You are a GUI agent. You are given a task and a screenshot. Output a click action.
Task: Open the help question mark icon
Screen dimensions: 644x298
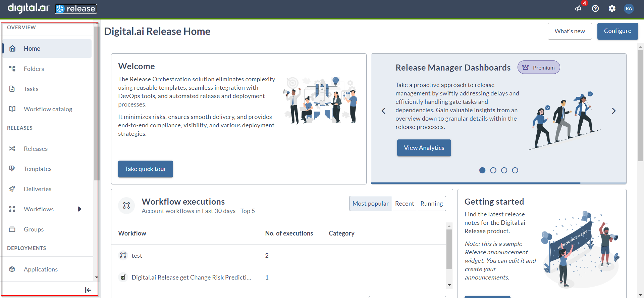click(x=595, y=8)
